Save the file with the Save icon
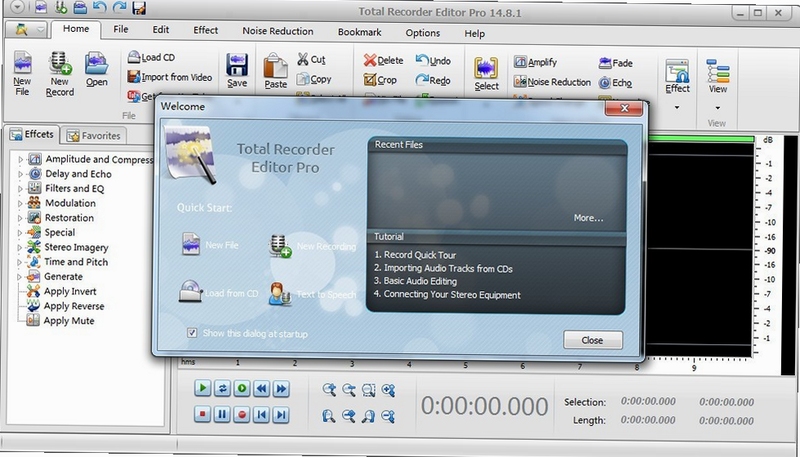 [237, 70]
